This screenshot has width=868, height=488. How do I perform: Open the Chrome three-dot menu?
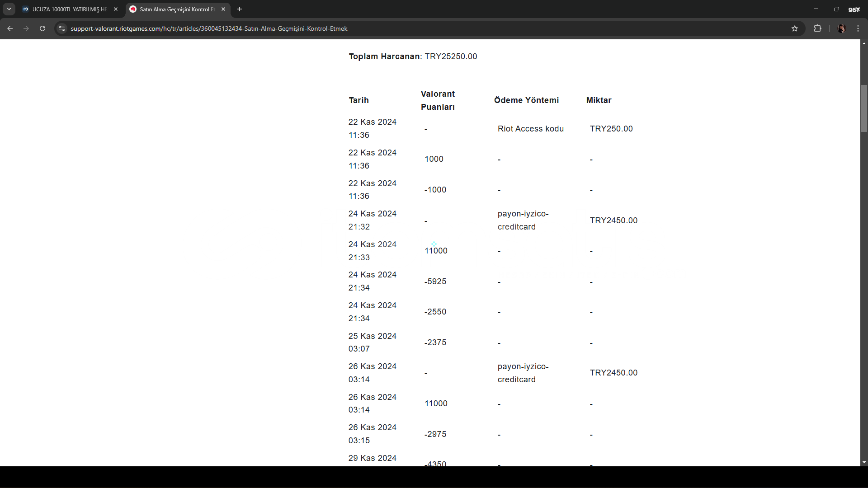(x=858, y=28)
